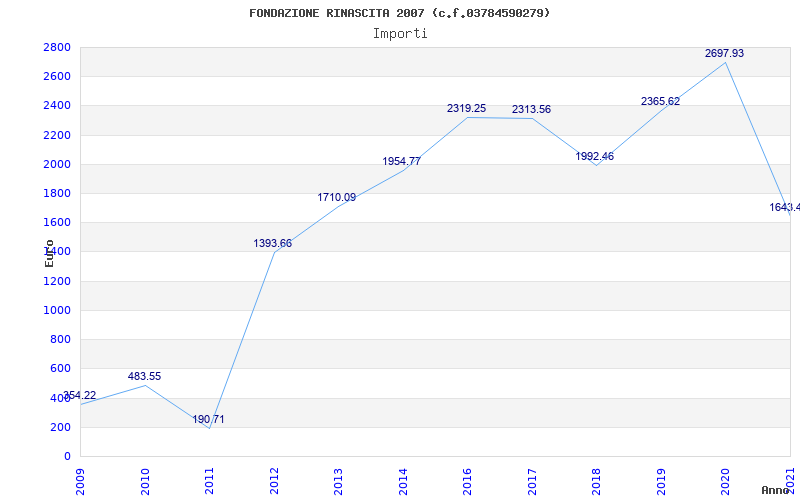Viewport: 800px width, 500px height.
Task: Select year 2020 on the x-axis
Action: tap(726, 481)
